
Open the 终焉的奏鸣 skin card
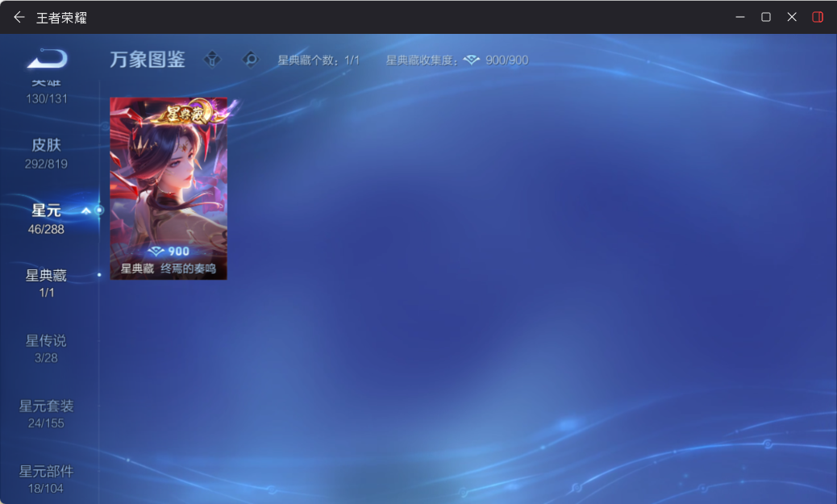169,189
